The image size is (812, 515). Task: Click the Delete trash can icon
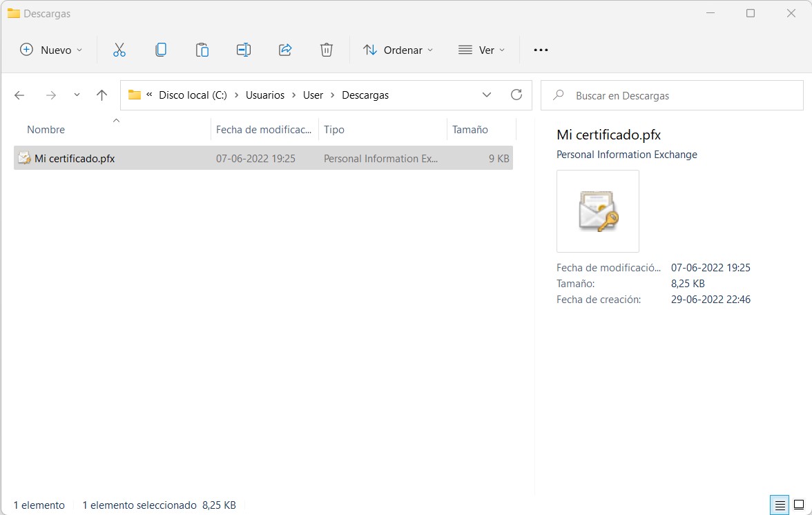[x=326, y=50]
